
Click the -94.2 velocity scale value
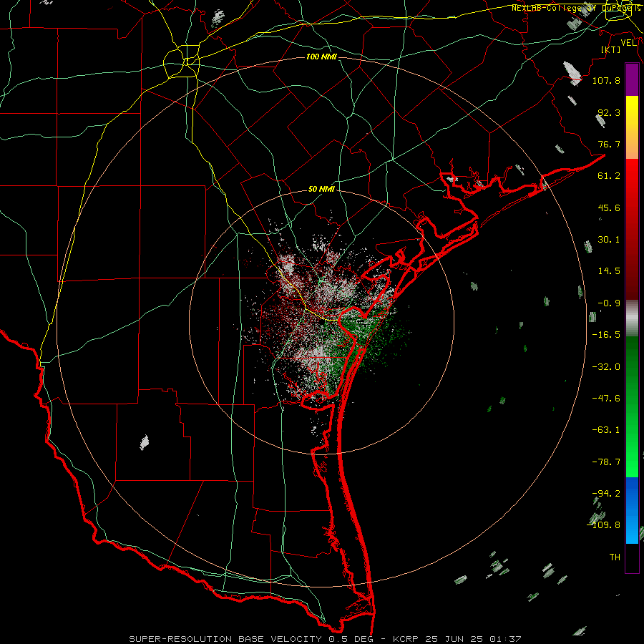point(606,494)
